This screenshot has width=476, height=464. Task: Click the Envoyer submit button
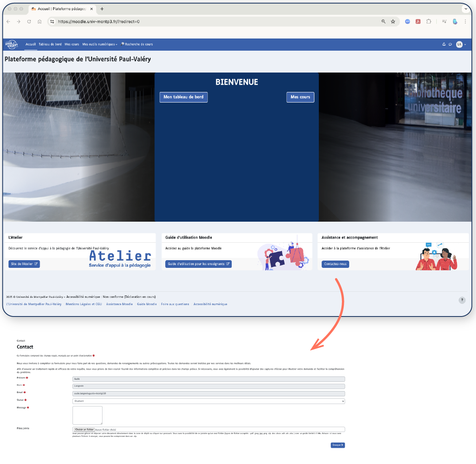point(337,445)
